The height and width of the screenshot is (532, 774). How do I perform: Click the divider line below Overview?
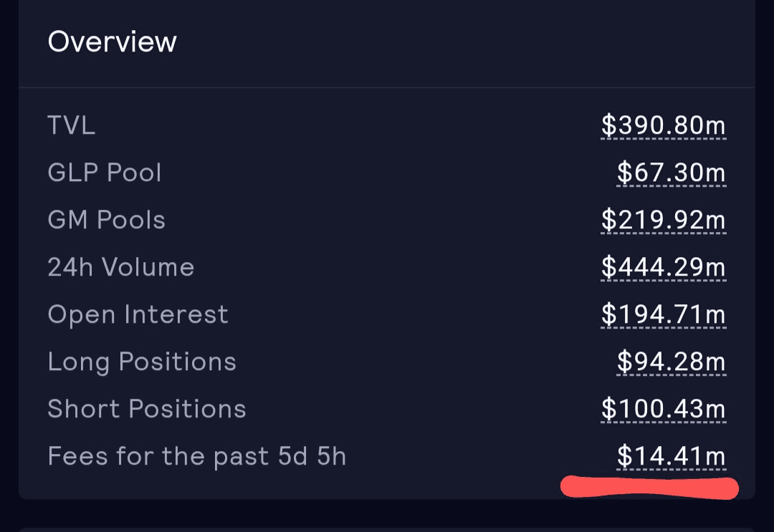tap(387, 88)
